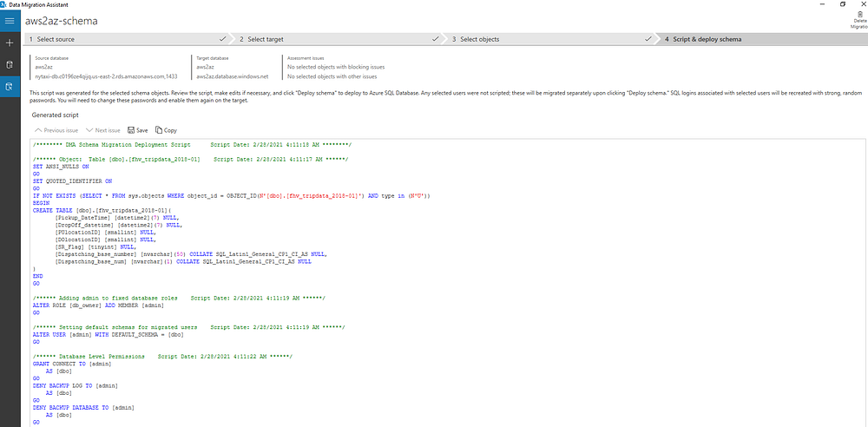868x427 pixels.
Task: Click the GRANT CONNECT TO [admin] line
Action: tap(73, 365)
